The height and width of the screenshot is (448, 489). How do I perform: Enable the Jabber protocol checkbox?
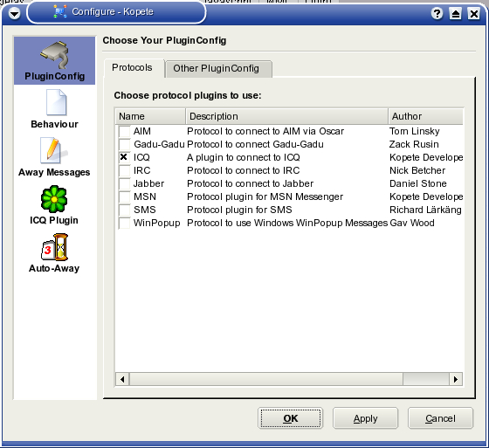(124, 183)
